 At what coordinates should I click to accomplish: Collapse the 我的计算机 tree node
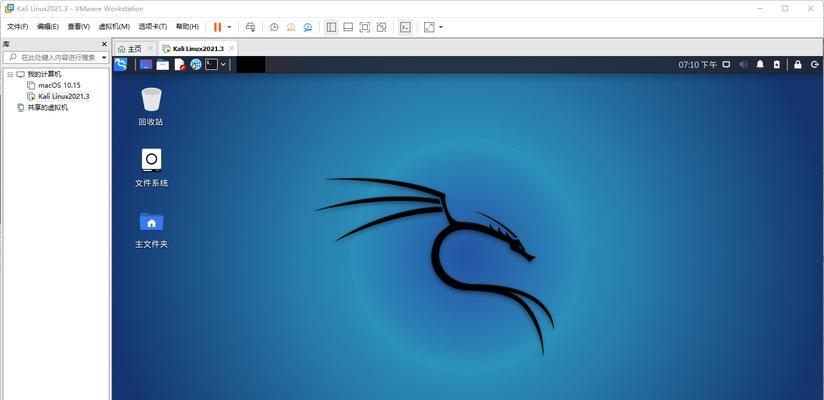click(x=10, y=75)
